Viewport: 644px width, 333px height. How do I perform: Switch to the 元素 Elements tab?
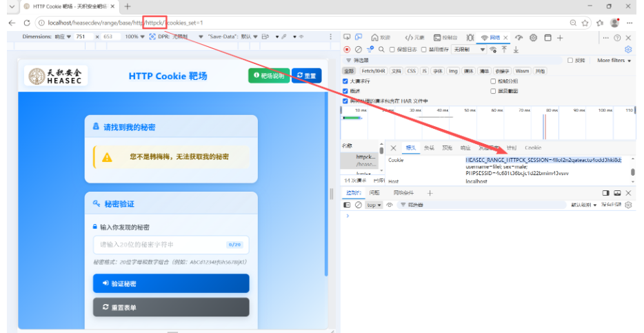point(414,37)
